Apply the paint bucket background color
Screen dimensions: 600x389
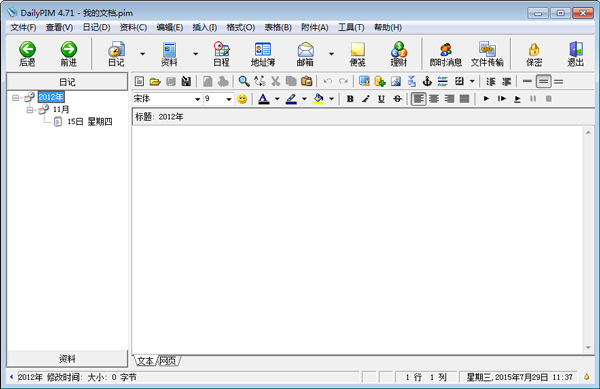tap(318, 99)
